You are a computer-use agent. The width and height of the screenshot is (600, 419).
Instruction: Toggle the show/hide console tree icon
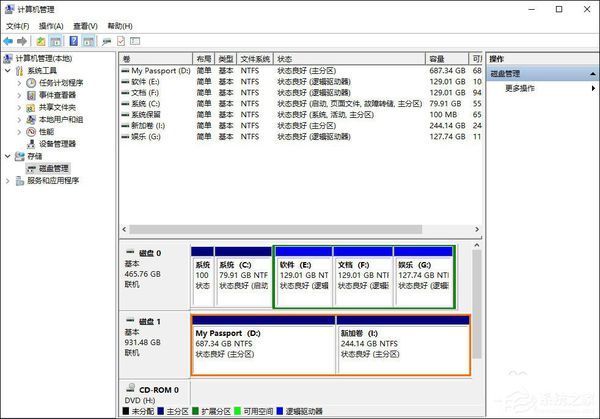pos(55,41)
